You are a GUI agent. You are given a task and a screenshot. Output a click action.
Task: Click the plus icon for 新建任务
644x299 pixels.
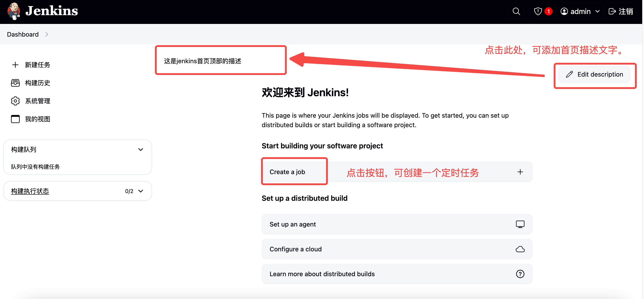(x=15, y=65)
